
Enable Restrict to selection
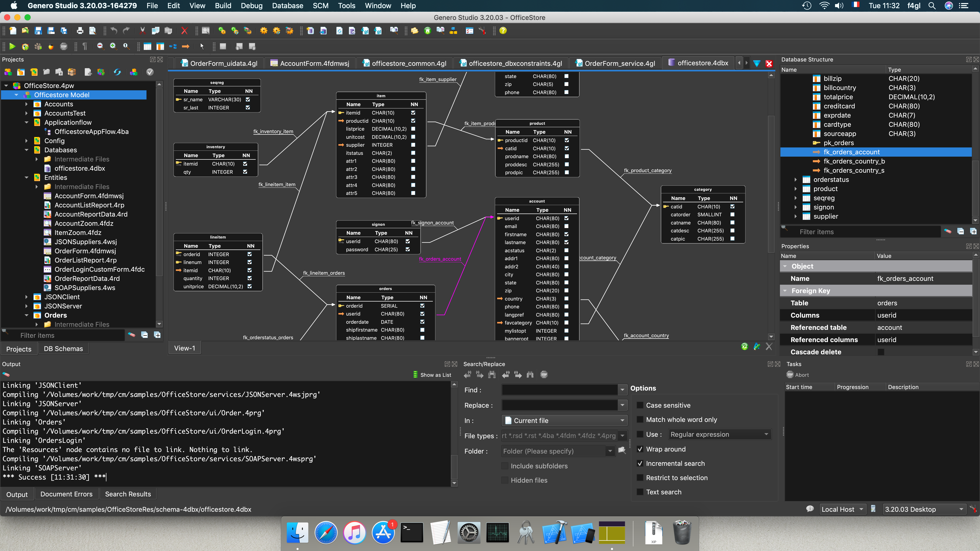click(x=640, y=478)
